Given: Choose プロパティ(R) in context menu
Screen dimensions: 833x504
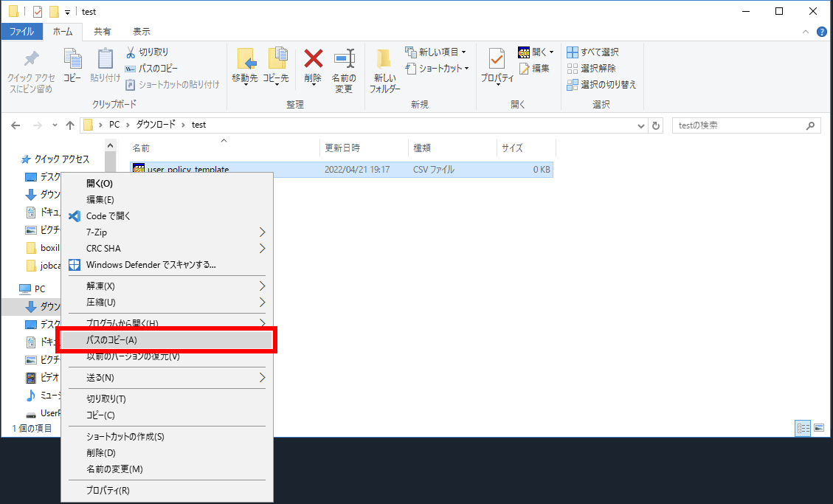Looking at the screenshot, I should tap(167, 491).
